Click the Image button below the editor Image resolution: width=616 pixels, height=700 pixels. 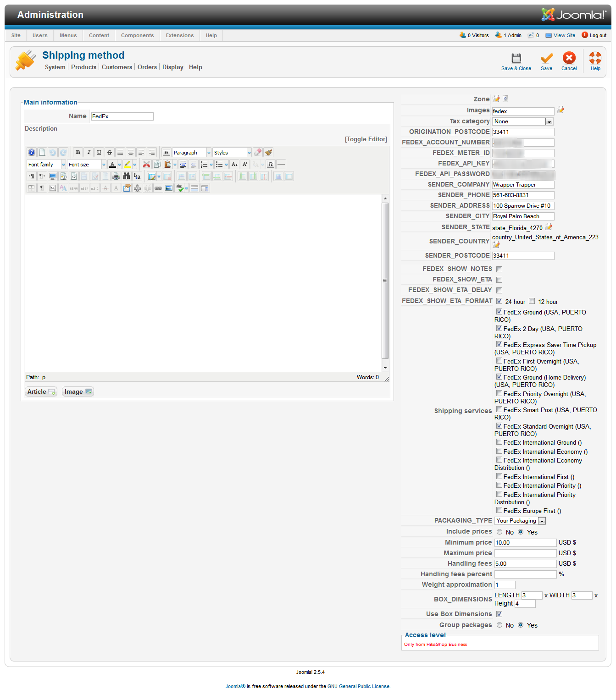78,391
